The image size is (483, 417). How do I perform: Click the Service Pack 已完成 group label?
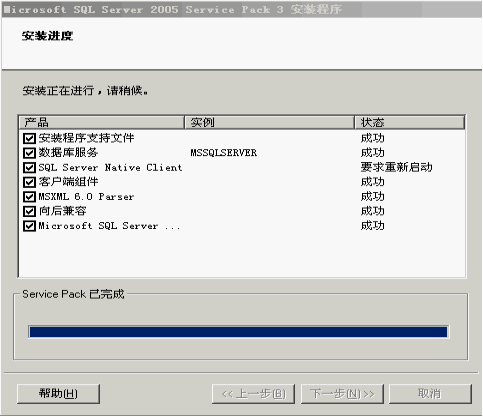(73, 294)
